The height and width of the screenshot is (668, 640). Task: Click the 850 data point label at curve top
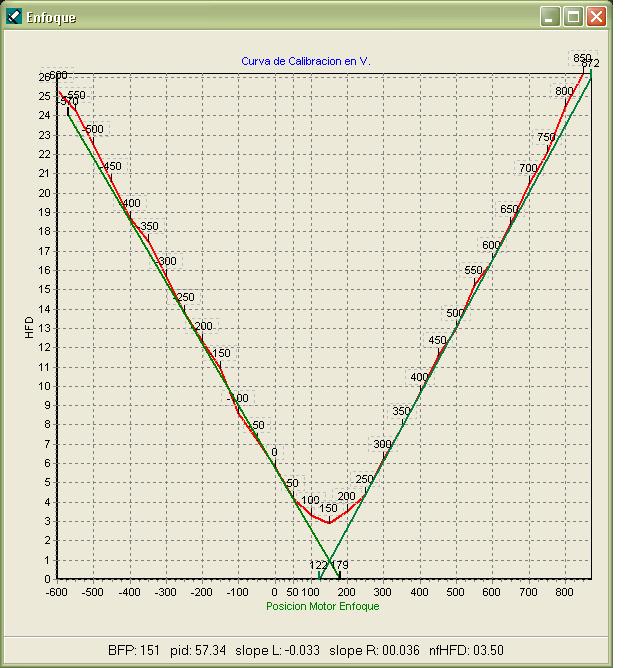point(581,57)
